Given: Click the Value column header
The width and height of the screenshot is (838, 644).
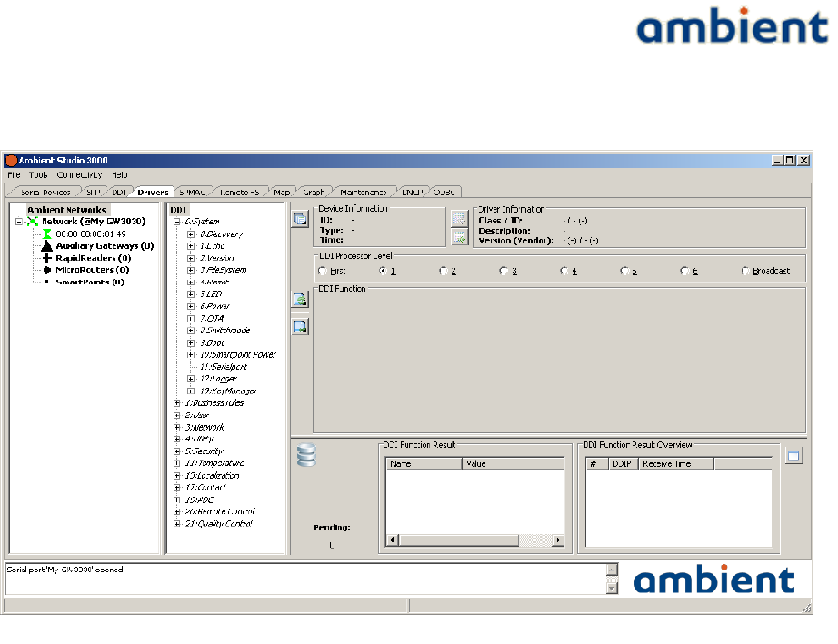Looking at the screenshot, I should point(513,463).
